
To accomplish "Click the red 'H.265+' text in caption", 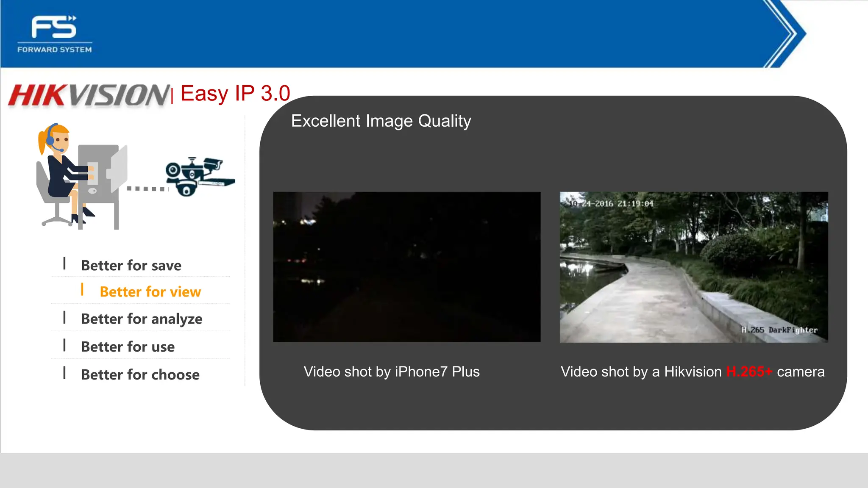I will [749, 372].
